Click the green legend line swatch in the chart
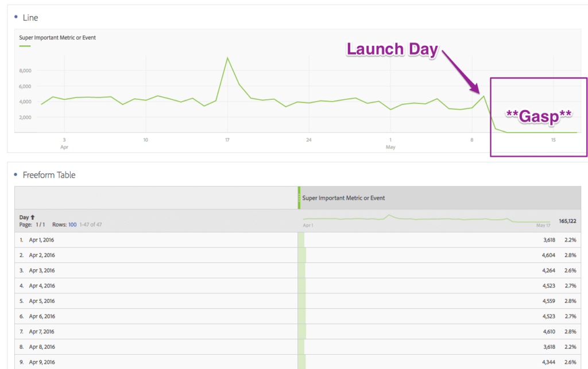Viewport: 588px width, 369px height. click(x=25, y=46)
